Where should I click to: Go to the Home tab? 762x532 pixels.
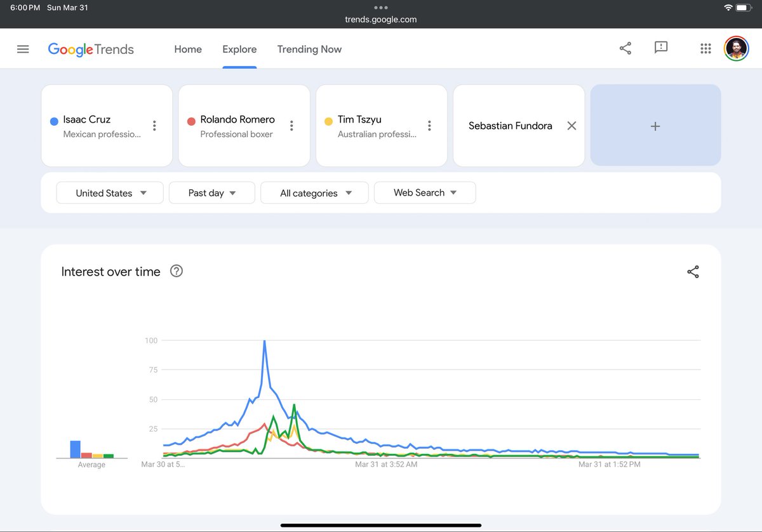pos(188,49)
